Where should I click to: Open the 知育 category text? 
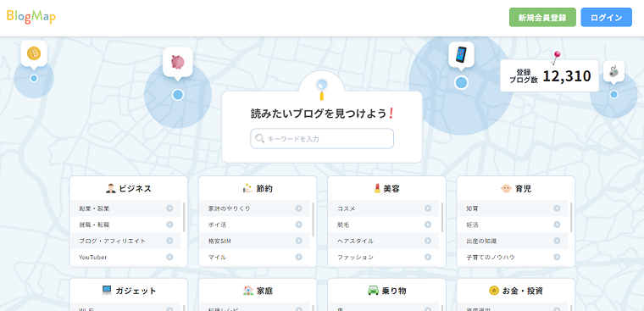[x=472, y=208]
